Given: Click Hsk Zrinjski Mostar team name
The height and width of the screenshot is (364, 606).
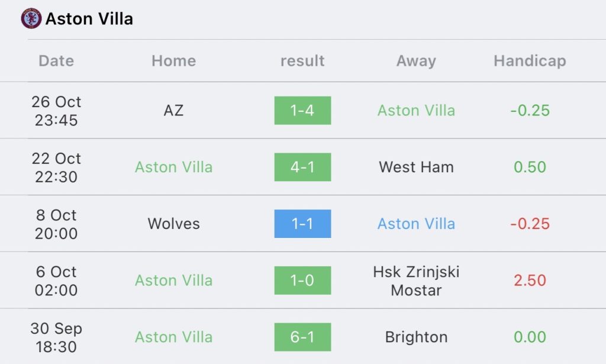Looking at the screenshot, I should (416, 281).
